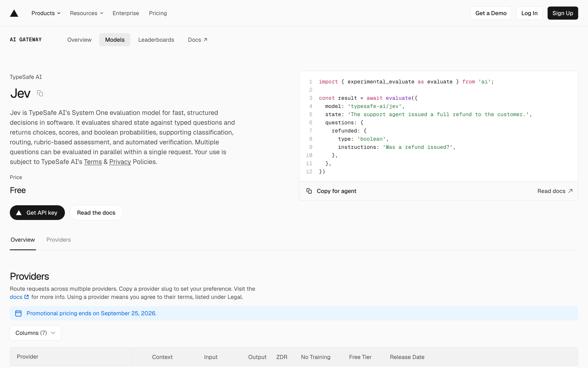Click the ZDR column header
The image size is (588, 368).
coord(282,357)
